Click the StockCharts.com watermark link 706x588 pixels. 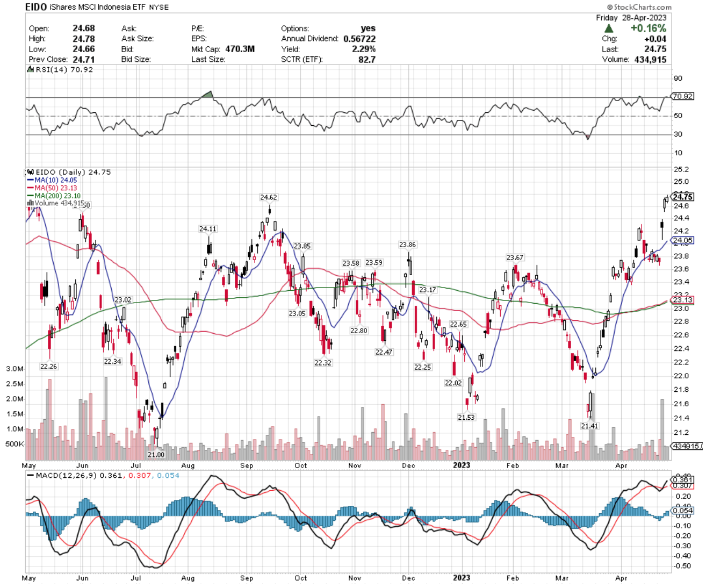tap(639, 7)
